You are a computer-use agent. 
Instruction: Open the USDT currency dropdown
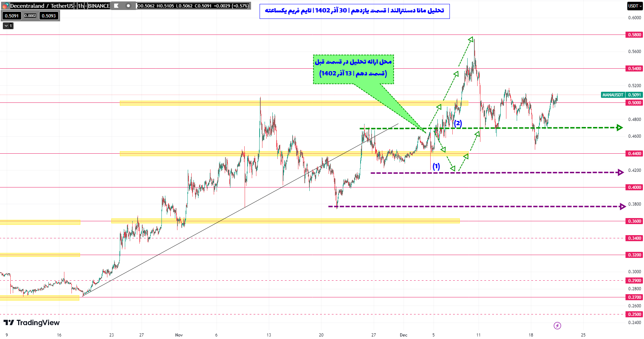tap(635, 6)
